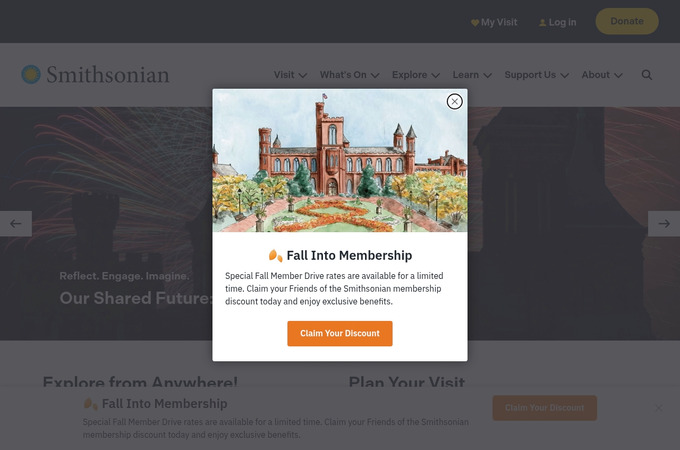Screen dimensions: 680x450
Task: Click the popup heading Fall Into Membership
Action: [x=349, y=255]
